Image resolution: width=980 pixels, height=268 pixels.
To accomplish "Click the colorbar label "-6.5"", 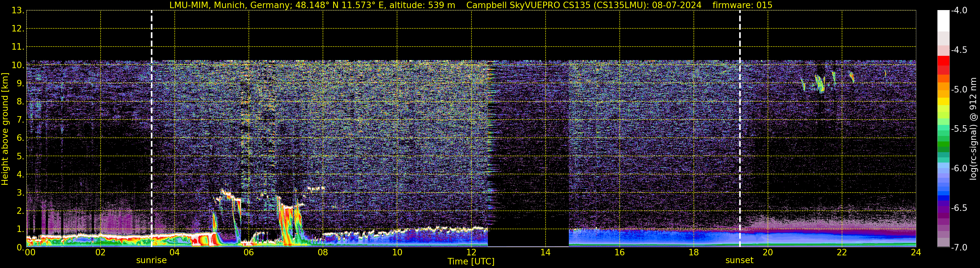I will [x=959, y=208].
